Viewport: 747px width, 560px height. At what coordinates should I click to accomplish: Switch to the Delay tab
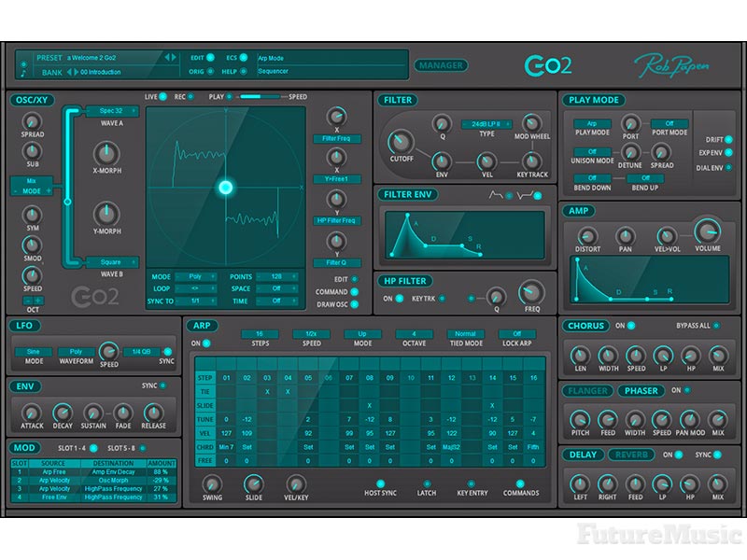click(x=583, y=455)
